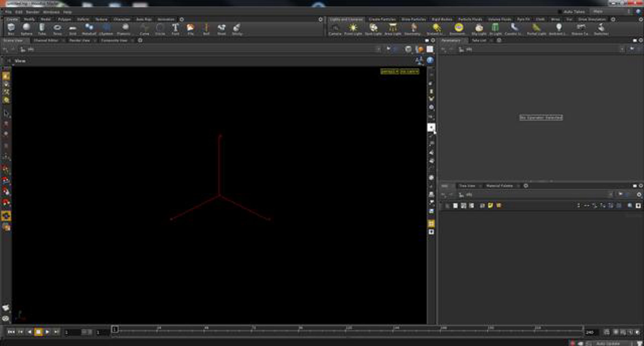
Task: Click the Area Light shelf tool
Action: point(393,29)
